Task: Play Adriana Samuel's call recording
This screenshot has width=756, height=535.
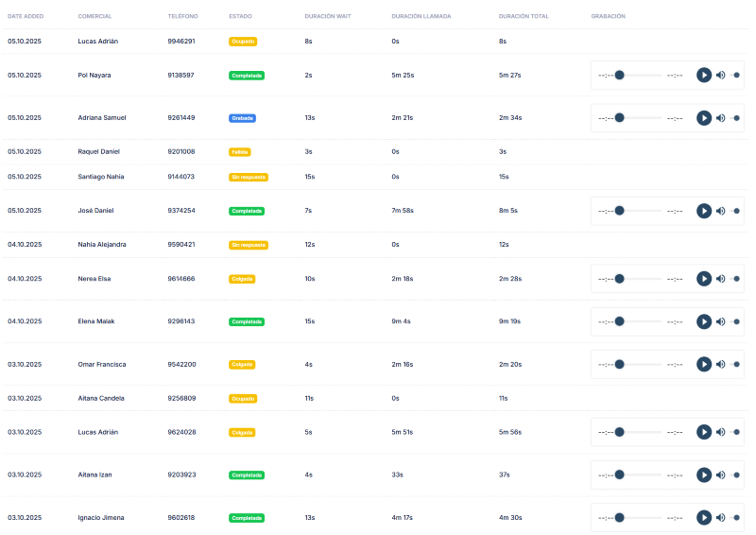Action: [704, 118]
